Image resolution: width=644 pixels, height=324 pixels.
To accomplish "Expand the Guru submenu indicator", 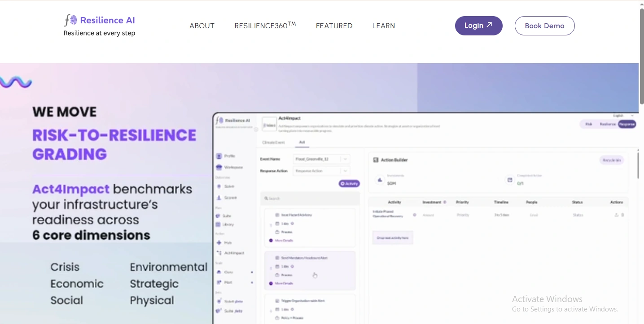I will [252, 272].
